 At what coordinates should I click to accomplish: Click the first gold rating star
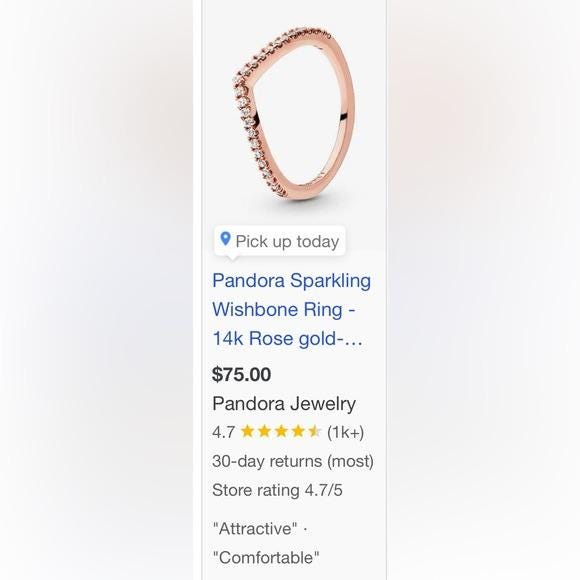247,431
